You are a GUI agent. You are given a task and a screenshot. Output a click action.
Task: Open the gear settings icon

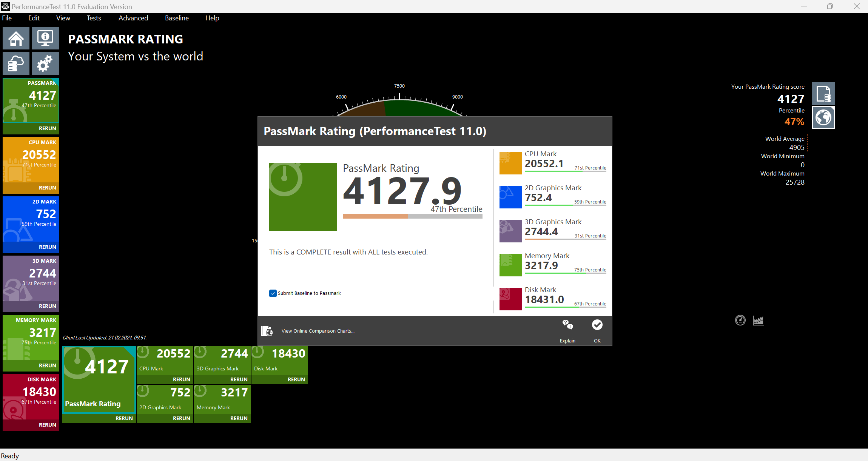[45, 63]
